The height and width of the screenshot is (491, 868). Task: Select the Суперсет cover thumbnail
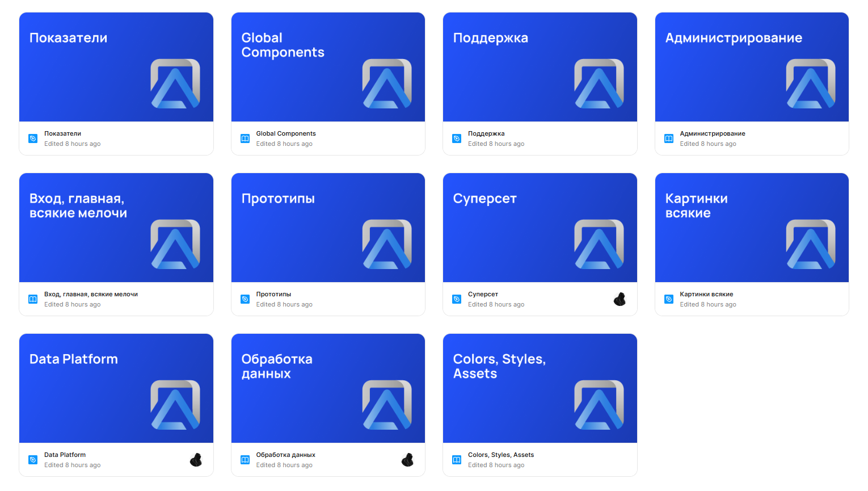tap(540, 228)
